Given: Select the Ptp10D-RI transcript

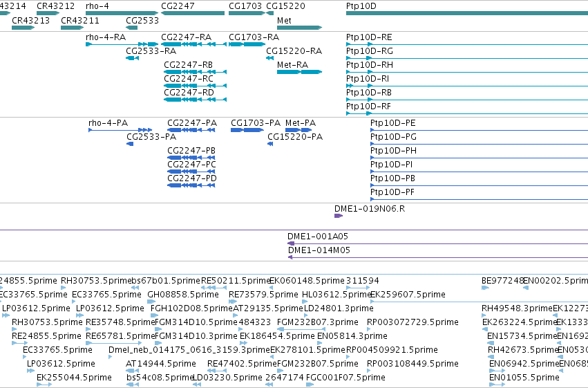Looking at the screenshot, I should 467,86.
